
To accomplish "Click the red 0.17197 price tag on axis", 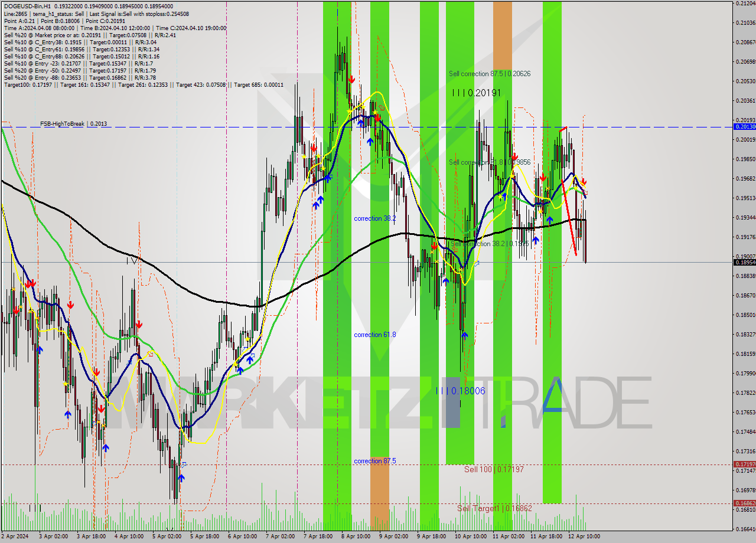I will [744, 465].
